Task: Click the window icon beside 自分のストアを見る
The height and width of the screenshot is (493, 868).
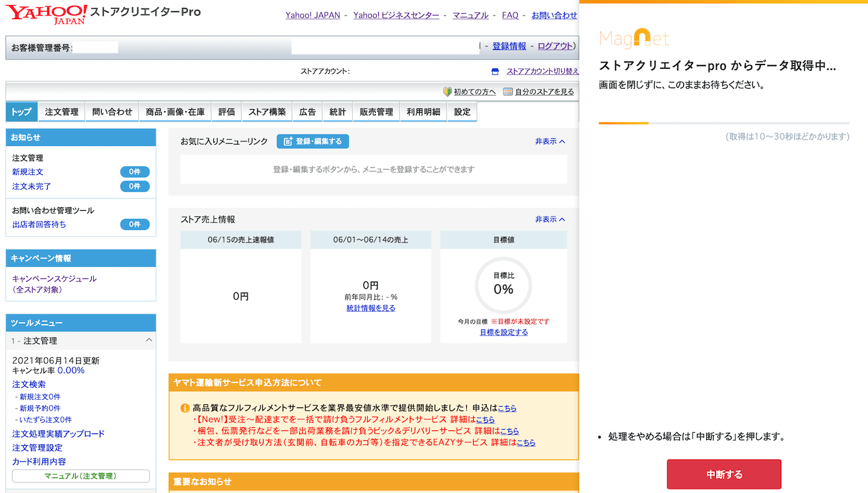Action: coord(508,92)
